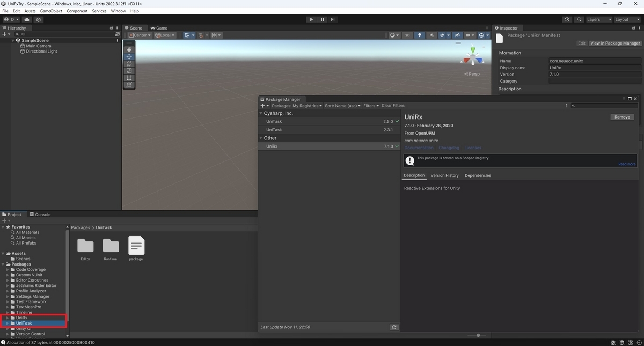The image size is (644, 346).
Task: Select the Hand (view) tool
Action: point(129,49)
